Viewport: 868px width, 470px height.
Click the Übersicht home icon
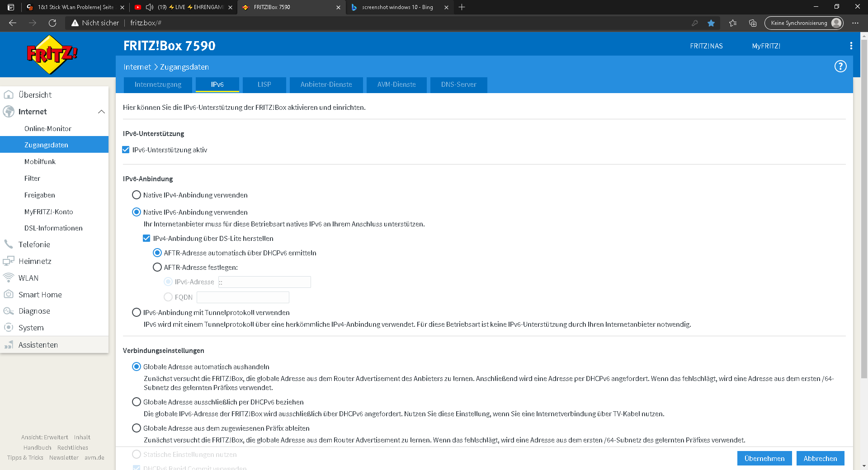point(9,94)
